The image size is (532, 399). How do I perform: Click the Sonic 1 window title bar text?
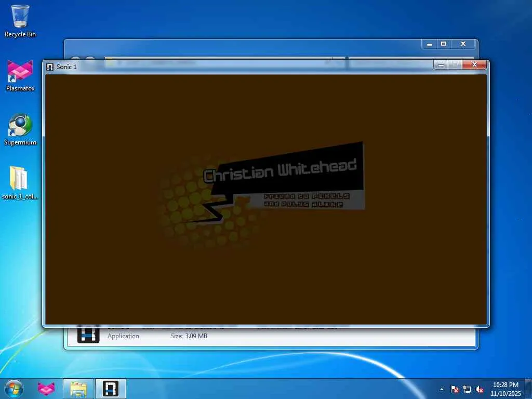tap(66, 67)
